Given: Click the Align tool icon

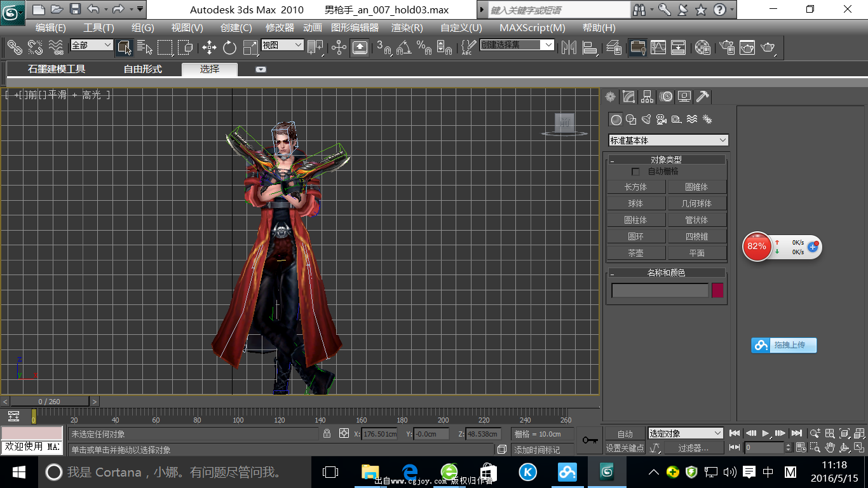Looking at the screenshot, I should pyautogui.click(x=590, y=47).
